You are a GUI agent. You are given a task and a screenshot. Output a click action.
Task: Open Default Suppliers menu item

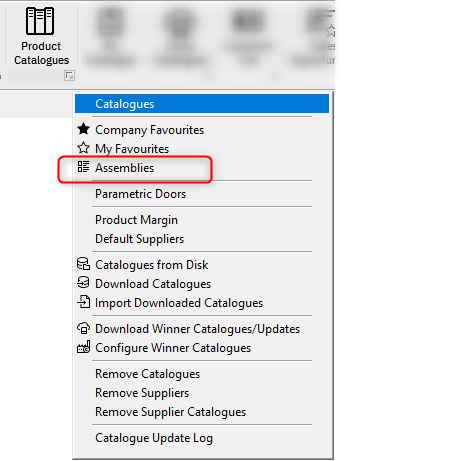pos(139,239)
